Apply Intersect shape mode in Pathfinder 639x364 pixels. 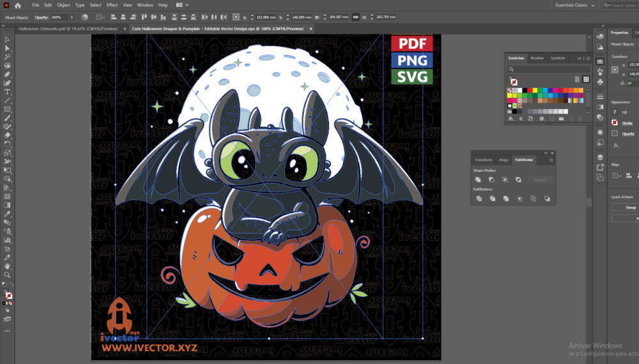[505, 179]
